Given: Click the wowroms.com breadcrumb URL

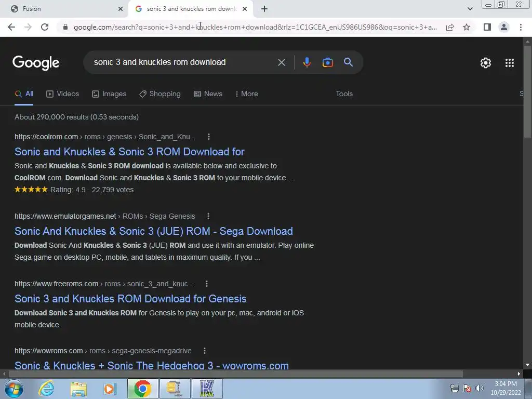Looking at the screenshot, I should click(x=103, y=351).
